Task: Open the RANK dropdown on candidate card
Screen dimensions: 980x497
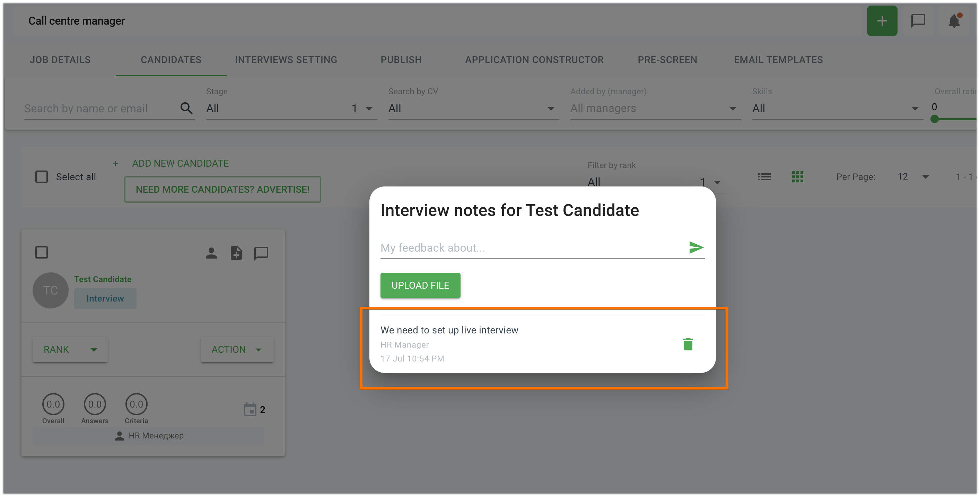Action: tap(70, 349)
